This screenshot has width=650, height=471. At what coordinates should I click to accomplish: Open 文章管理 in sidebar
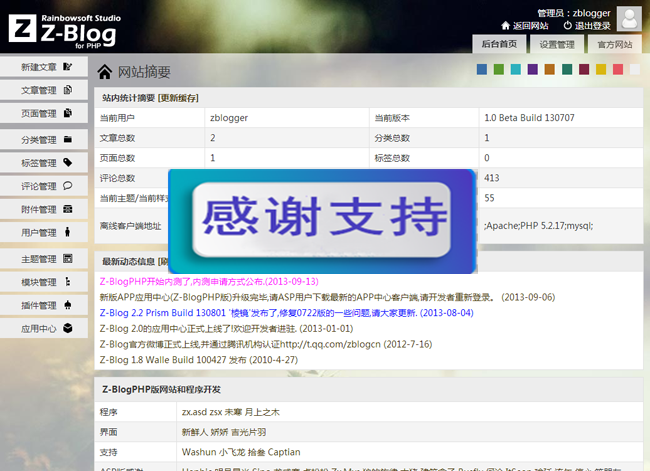[x=44, y=90]
